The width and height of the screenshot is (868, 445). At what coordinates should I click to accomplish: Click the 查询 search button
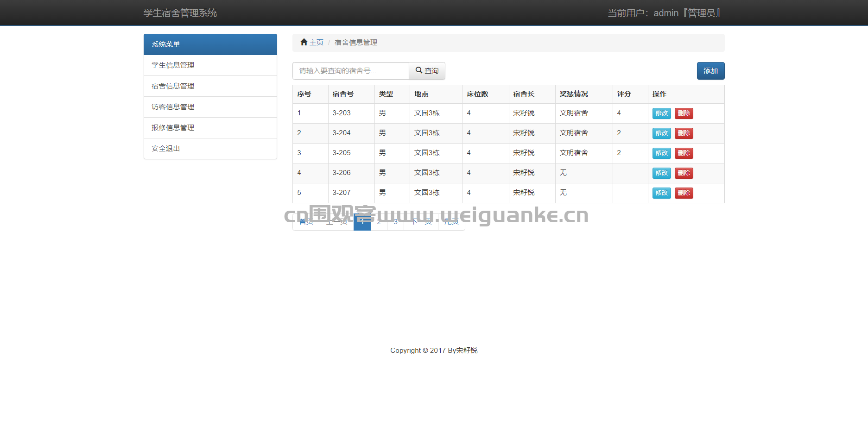click(x=427, y=71)
